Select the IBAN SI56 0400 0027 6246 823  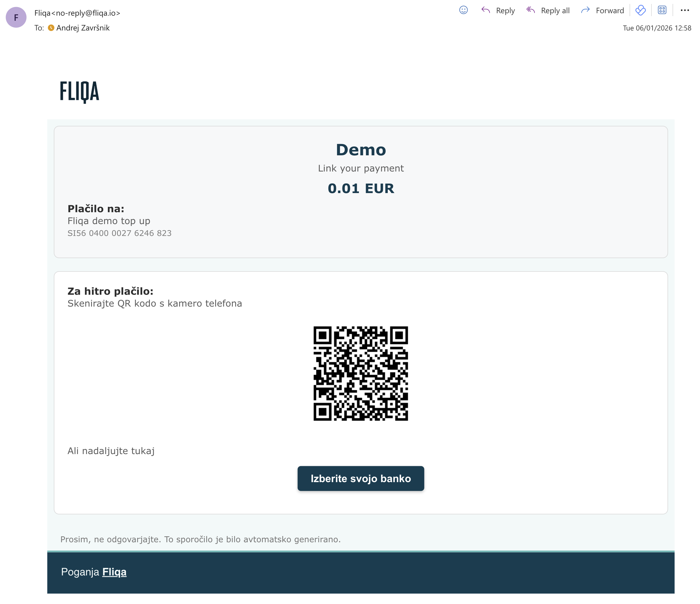(120, 233)
